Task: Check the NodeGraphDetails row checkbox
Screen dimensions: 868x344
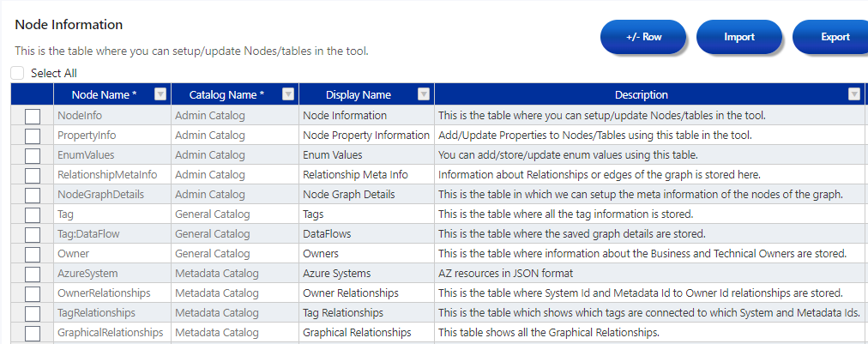Action: click(x=33, y=195)
